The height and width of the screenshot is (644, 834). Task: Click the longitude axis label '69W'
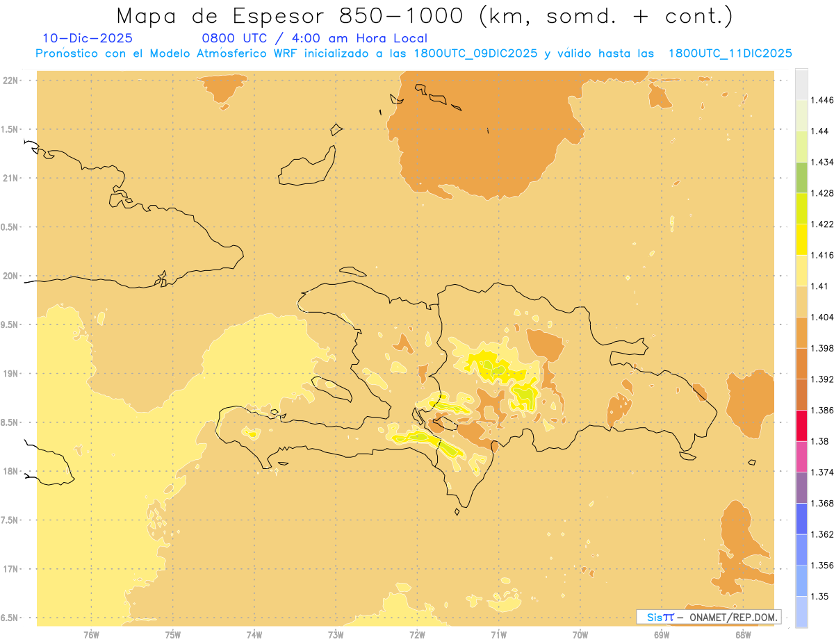662,635
